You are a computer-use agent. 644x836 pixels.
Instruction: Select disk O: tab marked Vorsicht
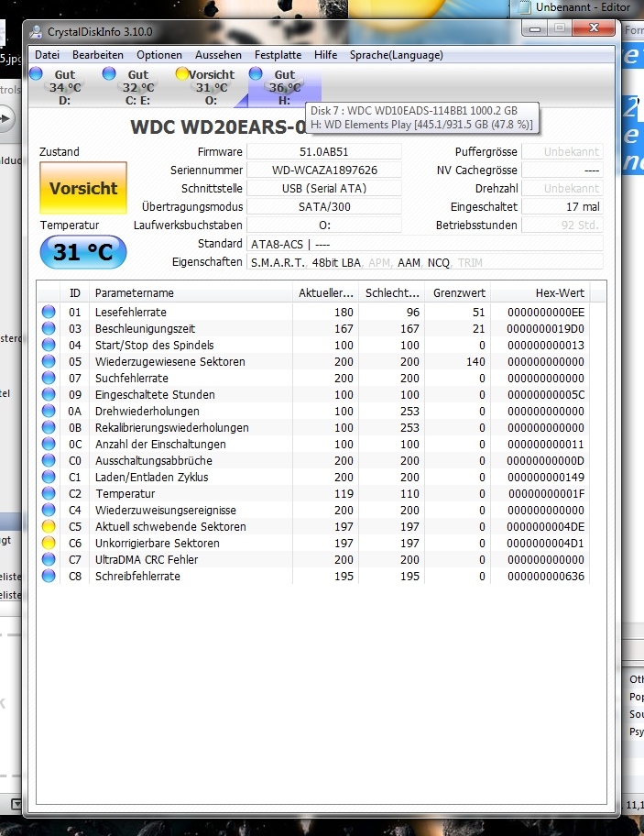tap(211, 87)
